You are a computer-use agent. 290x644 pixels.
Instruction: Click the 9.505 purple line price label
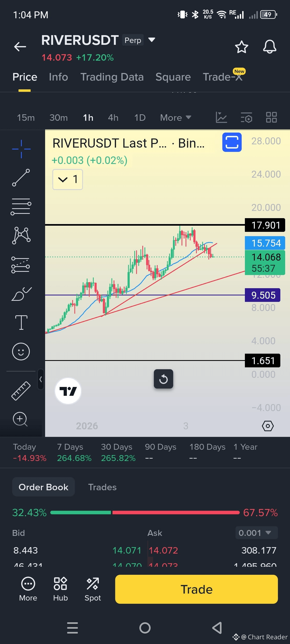click(263, 295)
